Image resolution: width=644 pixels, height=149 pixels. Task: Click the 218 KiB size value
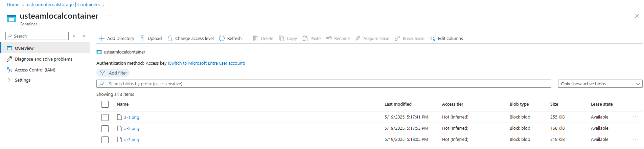click(x=557, y=139)
